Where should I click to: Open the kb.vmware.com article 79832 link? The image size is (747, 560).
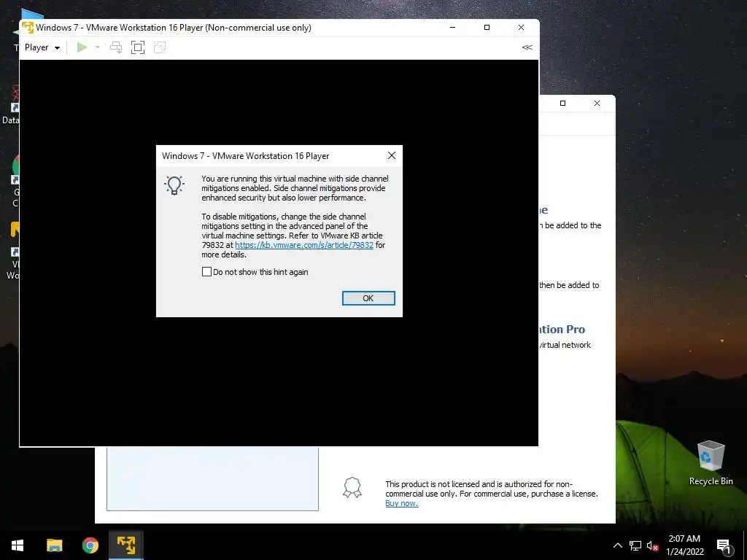(x=304, y=245)
